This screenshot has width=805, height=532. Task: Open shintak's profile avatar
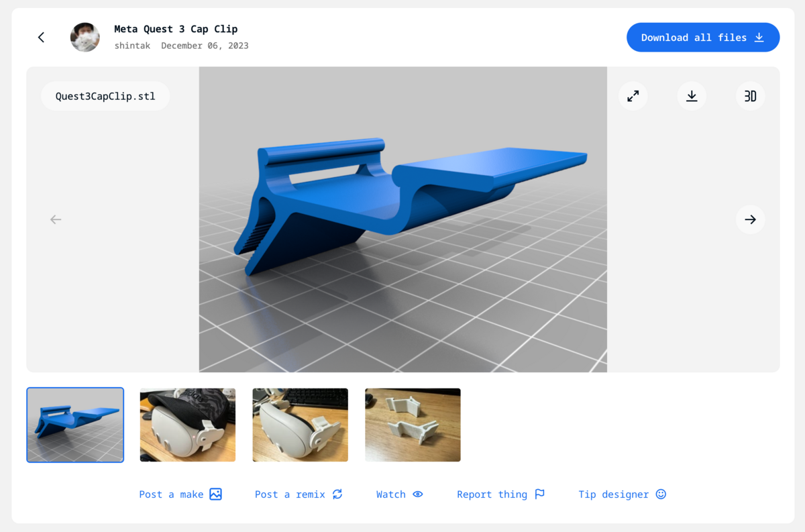85,38
